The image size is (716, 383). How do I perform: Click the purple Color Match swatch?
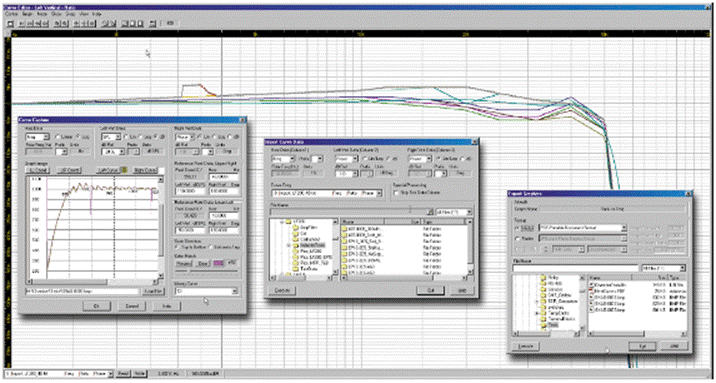(219, 263)
